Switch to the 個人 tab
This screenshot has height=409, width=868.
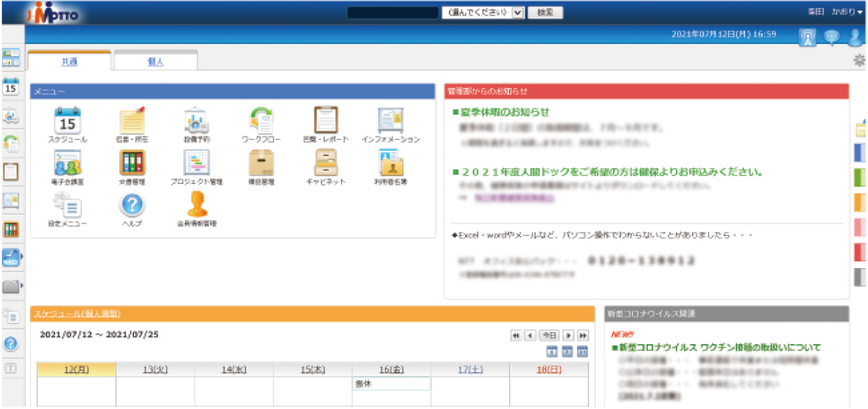[156, 61]
